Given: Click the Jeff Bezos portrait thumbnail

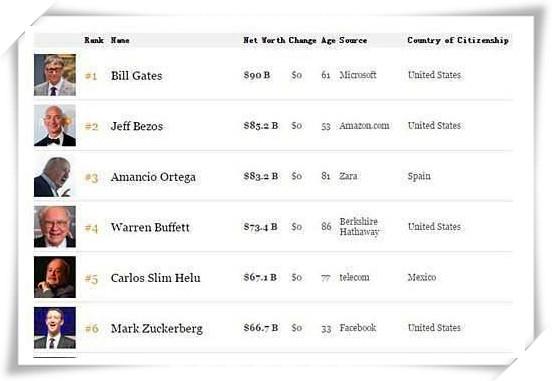Looking at the screenshot, I should 55,125.
